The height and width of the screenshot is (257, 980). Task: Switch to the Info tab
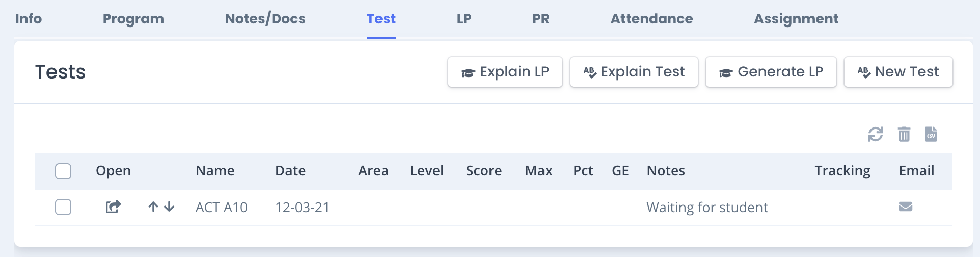(x=29, y=19)
